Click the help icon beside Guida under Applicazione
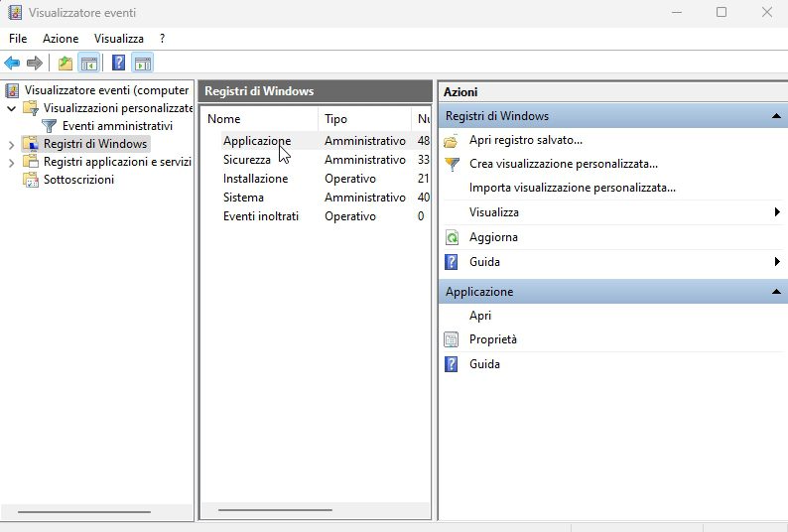 pyautogui.click(x=452, y=364)
